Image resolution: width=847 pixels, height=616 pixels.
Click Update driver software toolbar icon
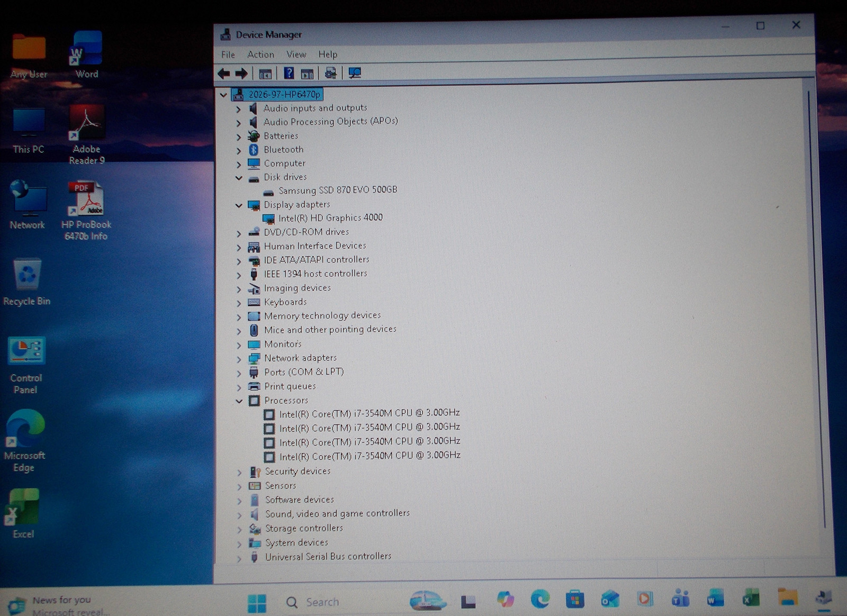click(331, 73)
